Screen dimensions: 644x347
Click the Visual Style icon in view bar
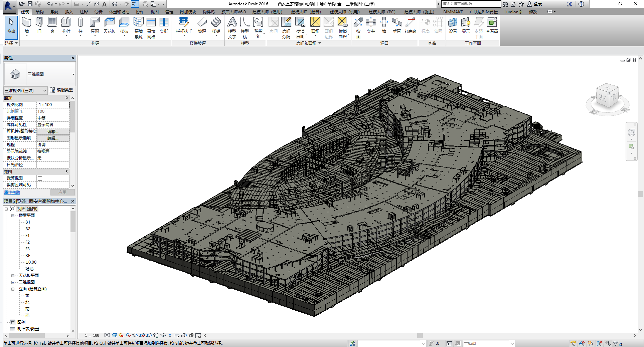click(x=114, y=335)
